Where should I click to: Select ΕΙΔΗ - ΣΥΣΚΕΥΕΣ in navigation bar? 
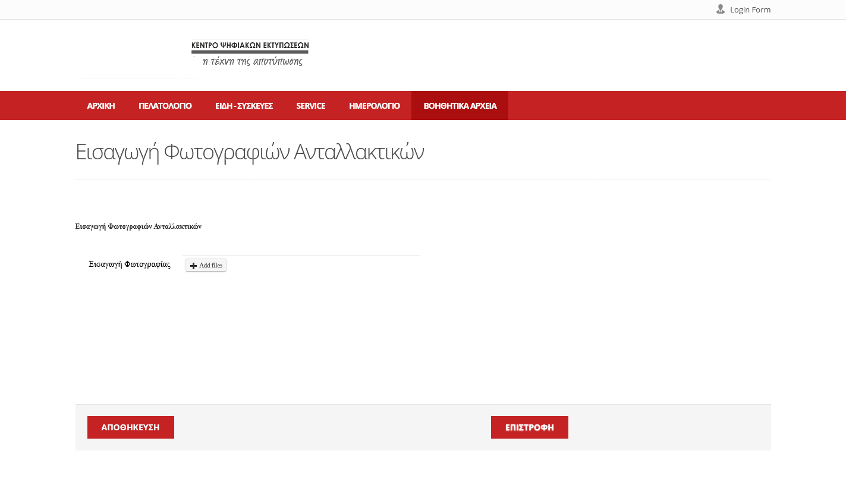pyautogui.click(x=244, y=106)
